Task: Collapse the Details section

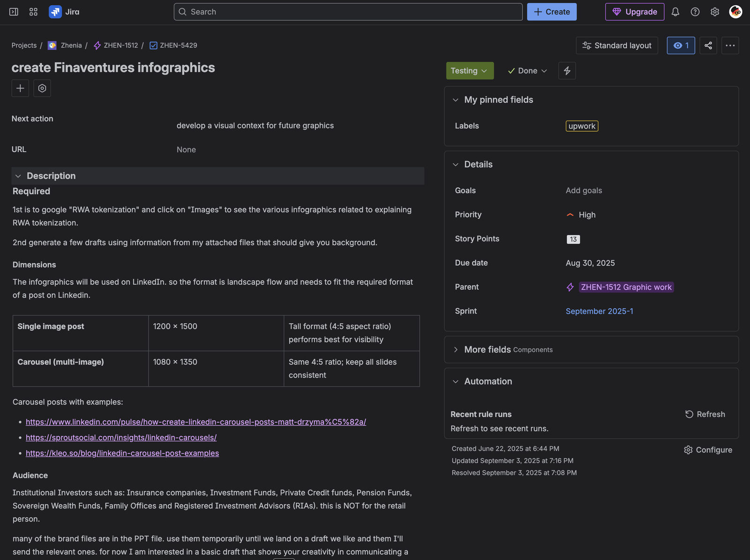Action: click(456, 164)
